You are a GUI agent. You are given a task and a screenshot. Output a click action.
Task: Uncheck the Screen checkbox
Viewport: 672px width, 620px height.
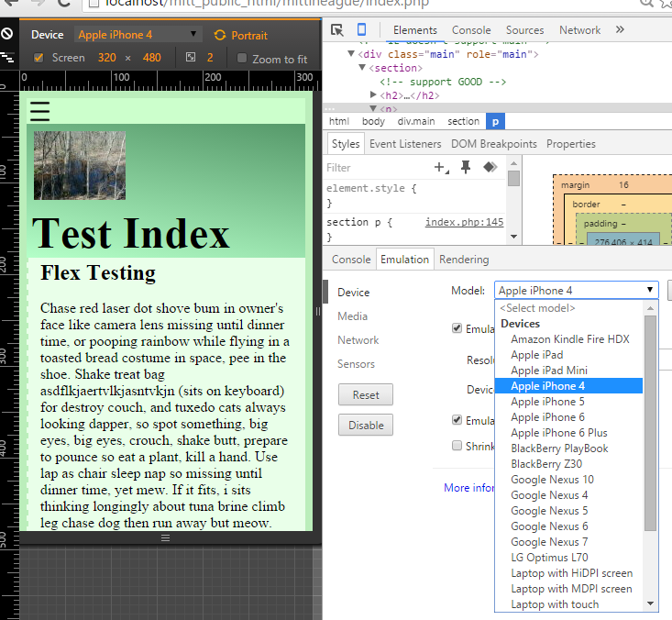click(x=39, y=58)
